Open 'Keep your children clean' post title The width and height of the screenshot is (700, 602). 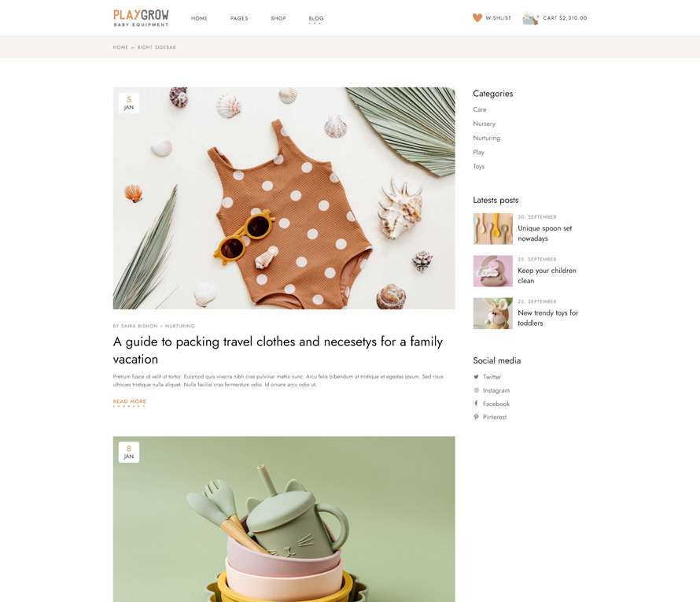point(547,275)
